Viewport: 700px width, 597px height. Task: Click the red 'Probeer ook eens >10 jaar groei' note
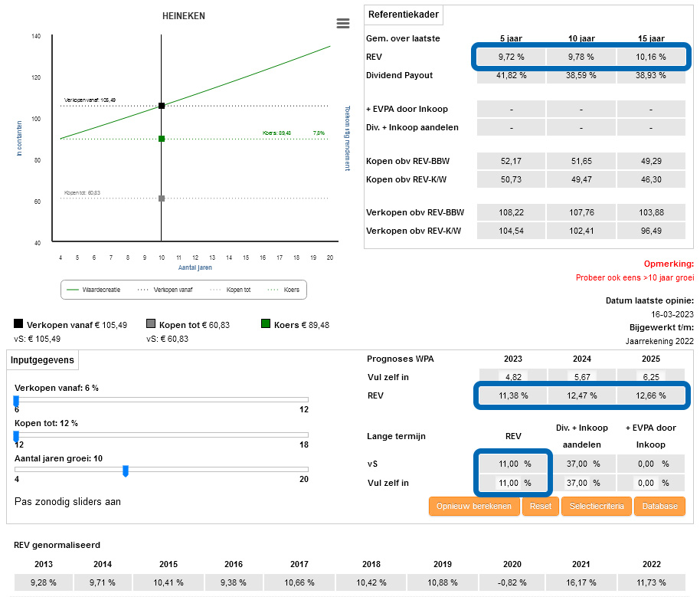pos(635,277)
